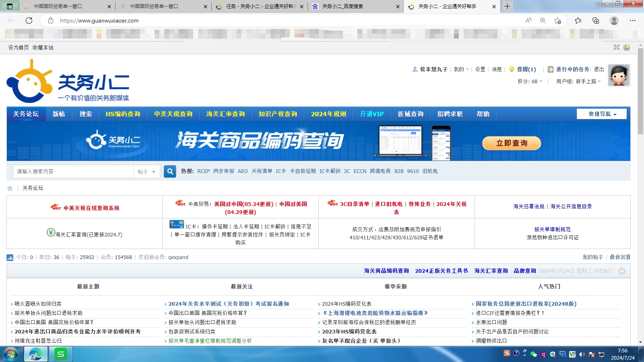Expand the 积分: 68 dropdown
This screenshot has width=644, height=362.
530,82
